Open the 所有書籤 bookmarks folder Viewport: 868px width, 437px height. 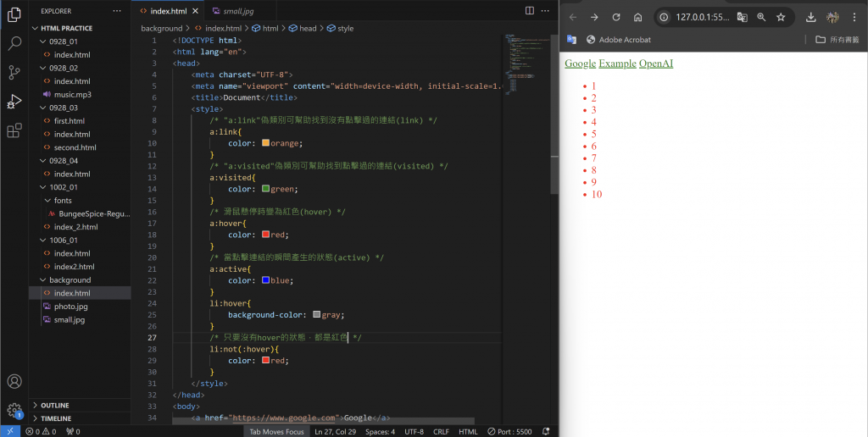837,40
